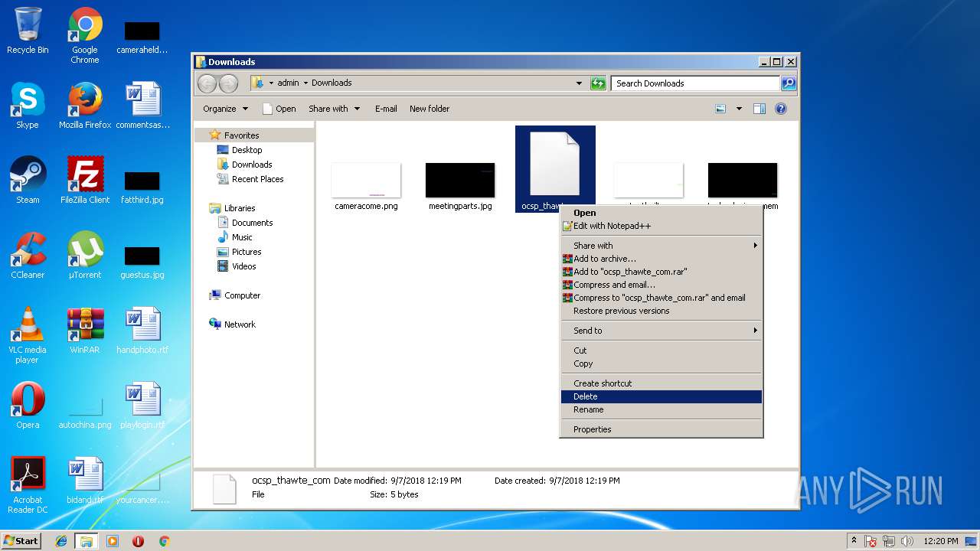Click the Explorer Forward navigation button
Viewport: 980px width, 551px height.
(x=228, y=83)
